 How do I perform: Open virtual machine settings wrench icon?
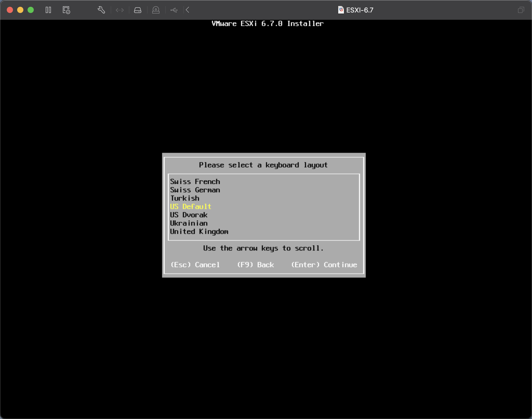pyautogui.click(x=101, y=10)
